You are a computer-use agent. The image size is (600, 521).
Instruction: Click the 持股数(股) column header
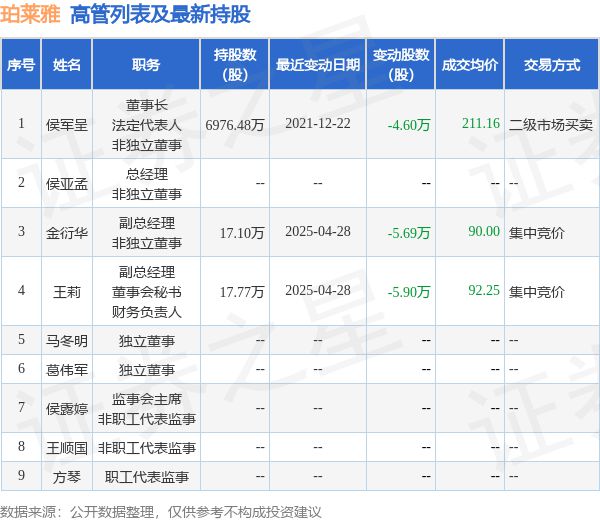pos(235,65)
